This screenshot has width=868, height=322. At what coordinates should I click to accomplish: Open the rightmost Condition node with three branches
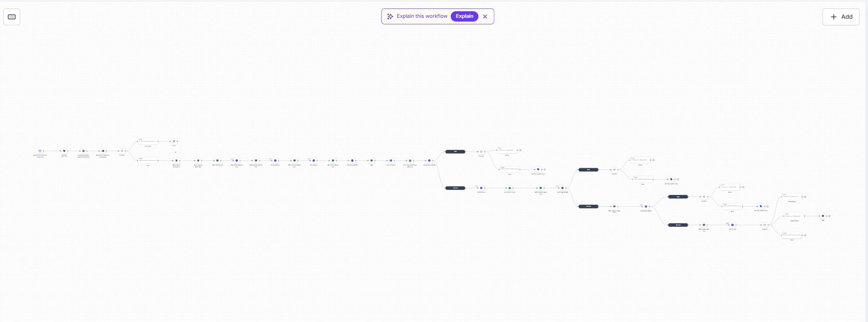[764, 225]
